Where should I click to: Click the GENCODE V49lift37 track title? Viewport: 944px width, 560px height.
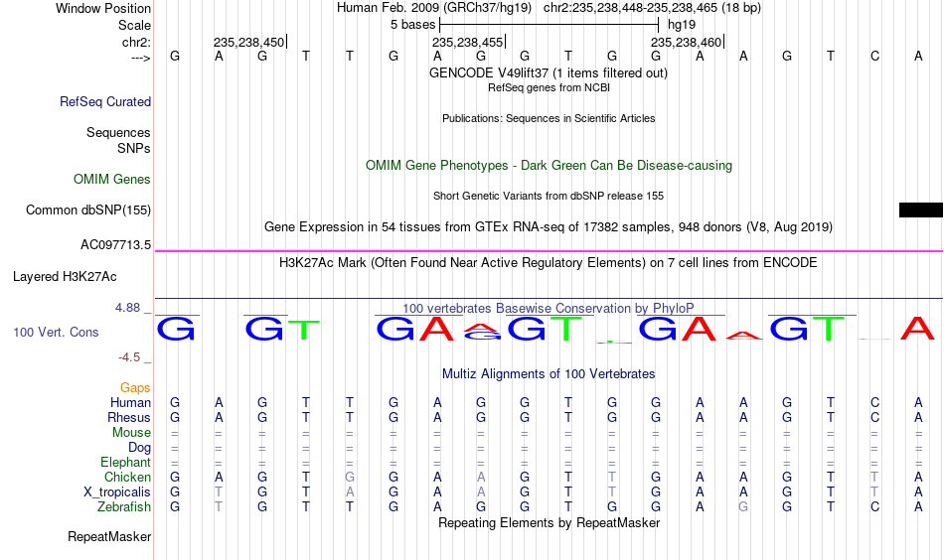click(x=549, y=73)
